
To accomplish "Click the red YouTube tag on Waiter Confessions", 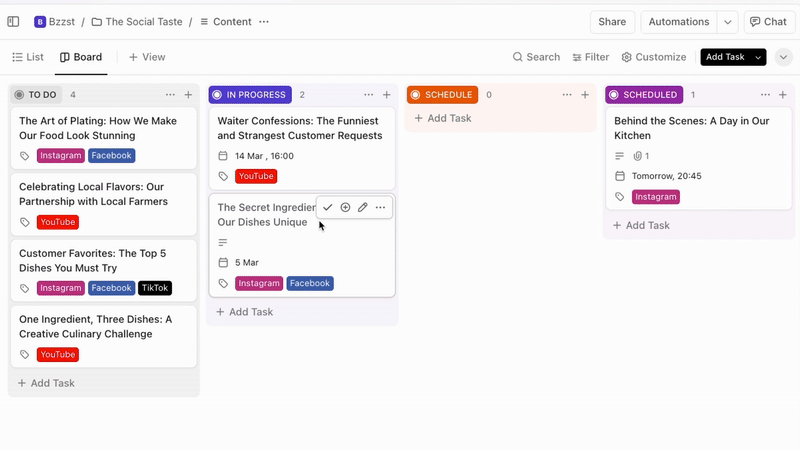I will pos(256,176).
